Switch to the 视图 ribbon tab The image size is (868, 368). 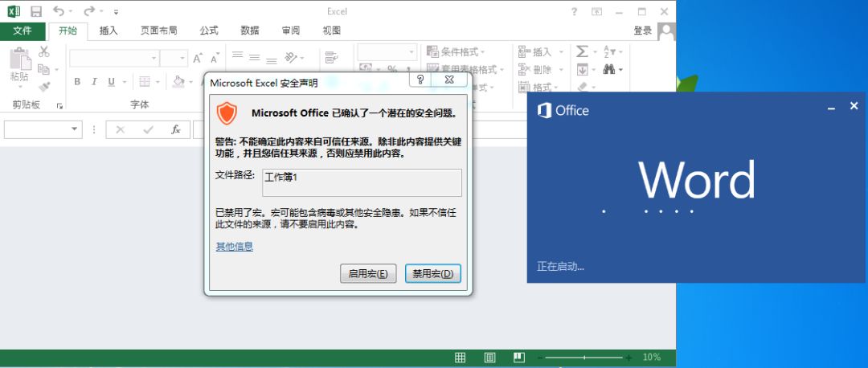(332, 31)
